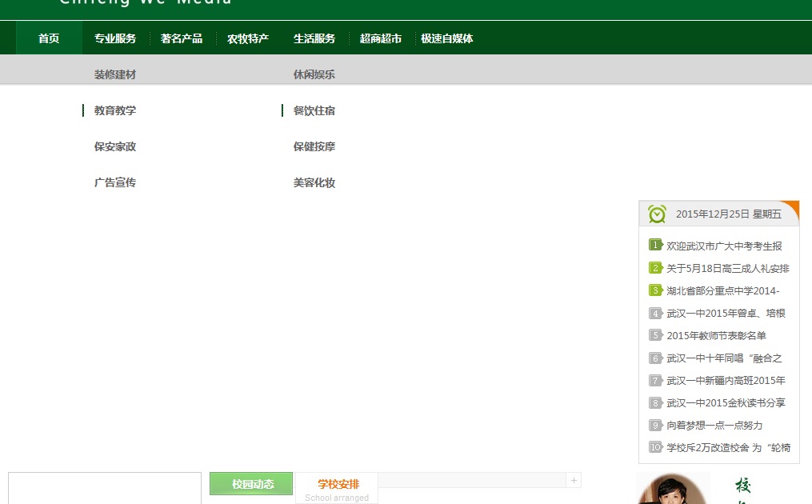Select 美容化妆 submenu entry
This screenshot has height=504, width=812.
[x=314, y=182]
